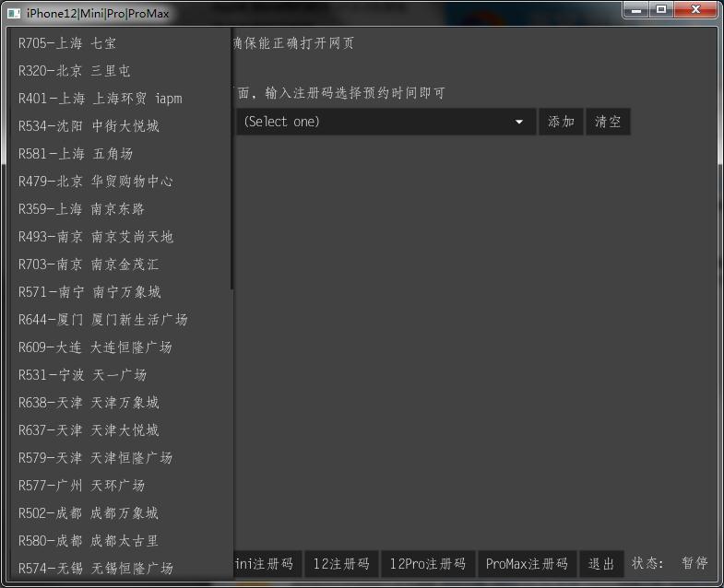Pick R580-成都 成都太古里 store

89,541
